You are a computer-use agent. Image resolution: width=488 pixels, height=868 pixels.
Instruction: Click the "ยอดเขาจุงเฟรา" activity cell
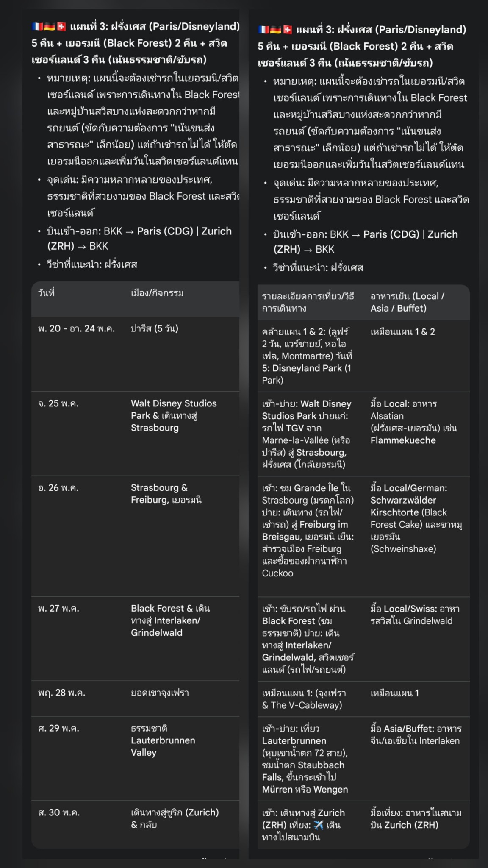pos(160,693)
